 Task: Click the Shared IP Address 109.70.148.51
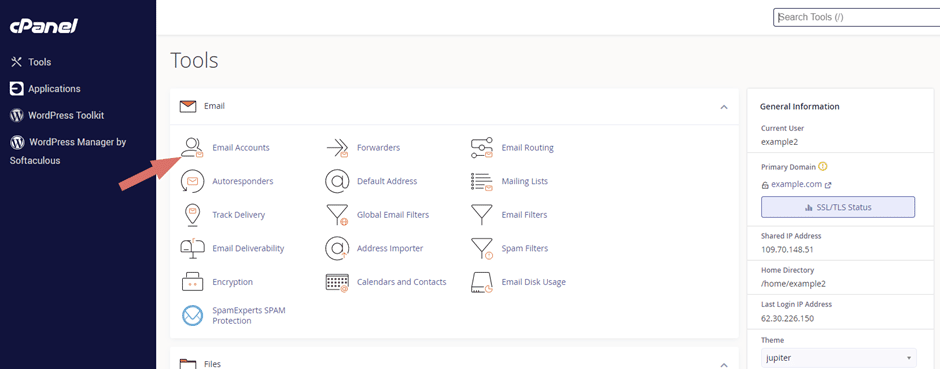point(787,249)
